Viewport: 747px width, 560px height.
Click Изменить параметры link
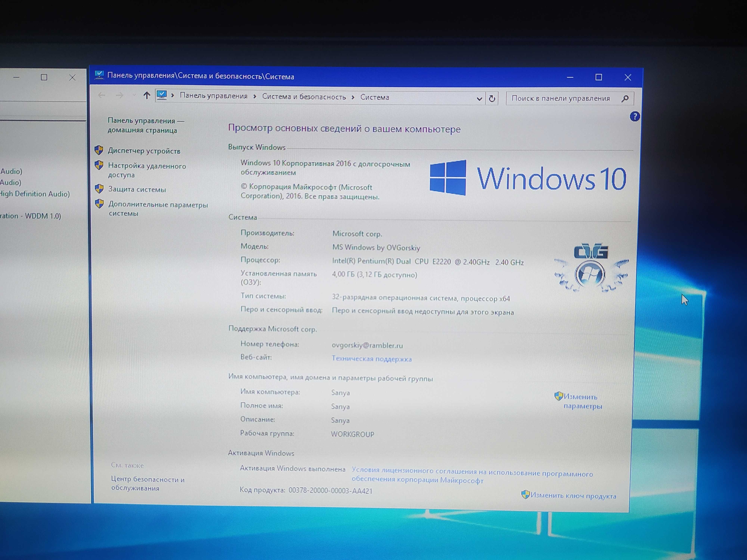(x=582, y=401)
